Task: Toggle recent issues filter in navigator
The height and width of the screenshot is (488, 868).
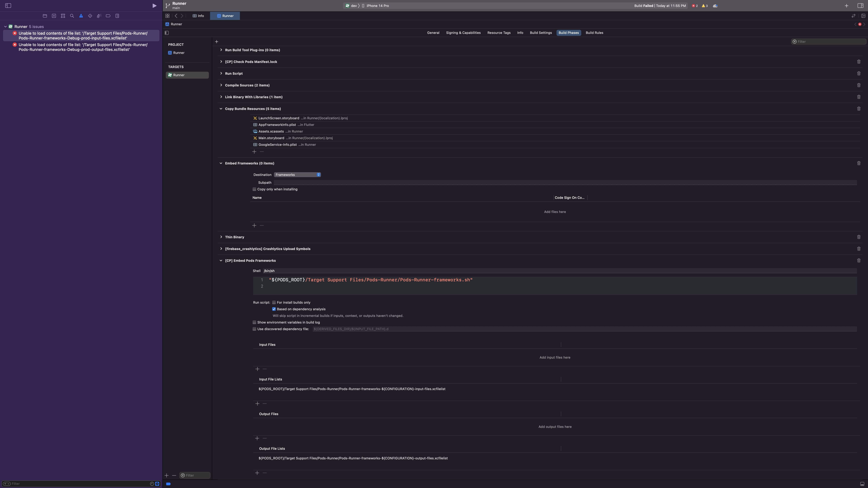Action: coord(152,484)
